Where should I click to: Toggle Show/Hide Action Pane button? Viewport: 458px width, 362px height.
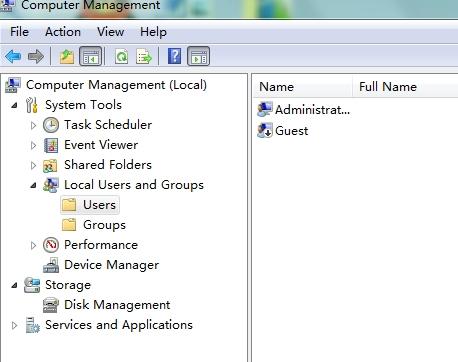click(199, 56)
